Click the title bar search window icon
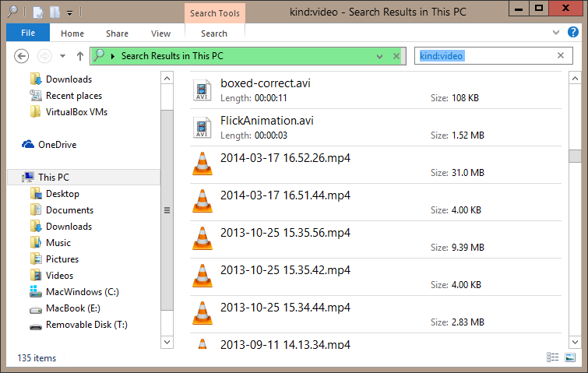Viewport: 588px width, 373px height. tap(12, 11)
